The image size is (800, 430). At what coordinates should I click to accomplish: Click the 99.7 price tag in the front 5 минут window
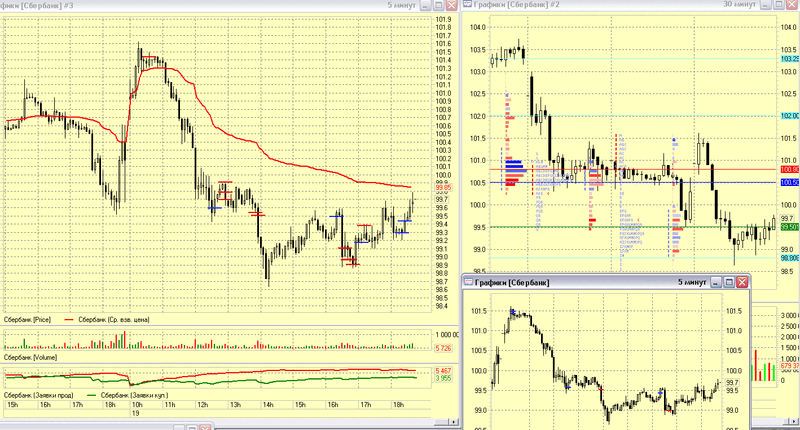click(x=732, y=383)
